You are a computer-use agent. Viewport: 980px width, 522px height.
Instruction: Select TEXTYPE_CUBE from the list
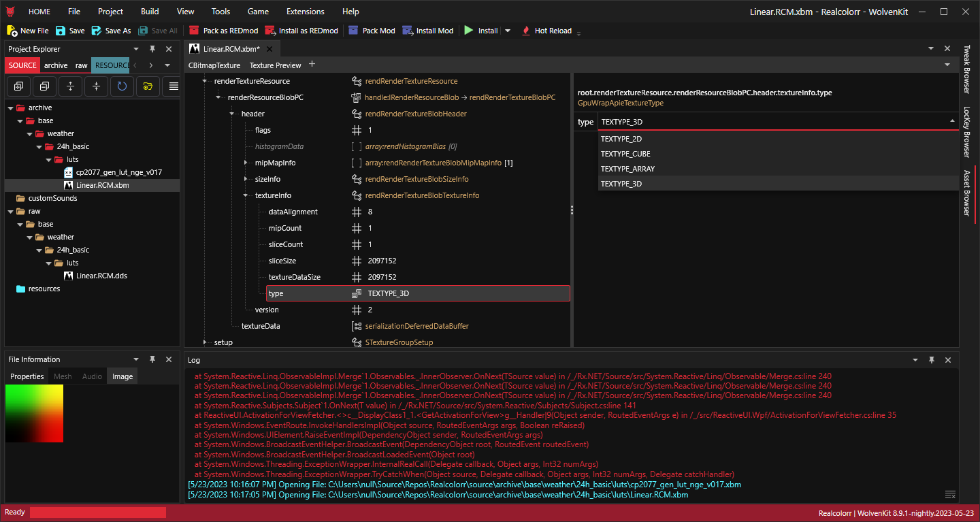coord(625,154)
